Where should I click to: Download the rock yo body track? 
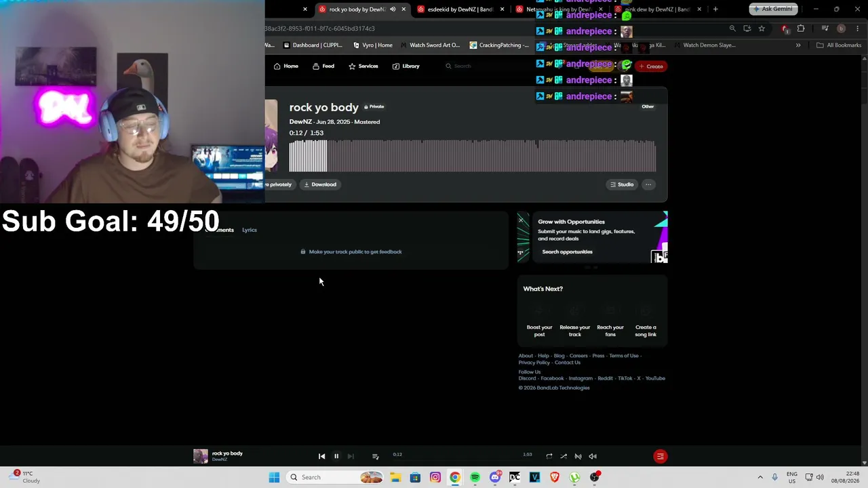point(320,184)
